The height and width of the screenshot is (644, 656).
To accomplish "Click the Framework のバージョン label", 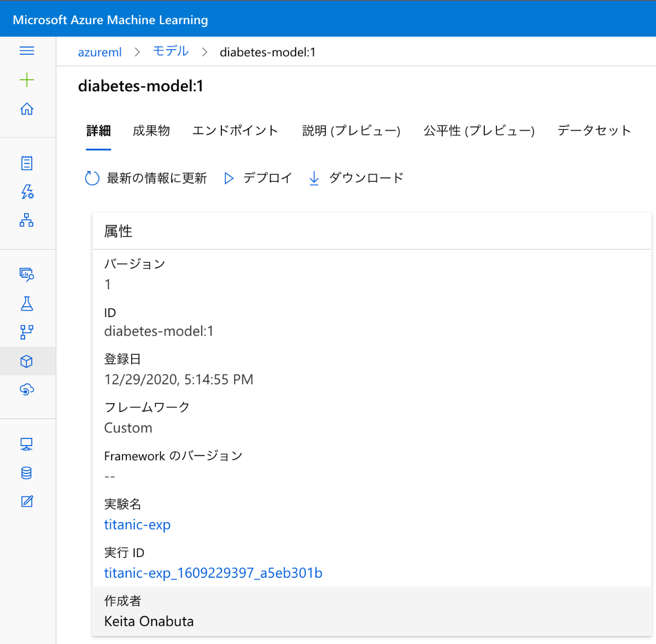I will [x=173, y=456].
